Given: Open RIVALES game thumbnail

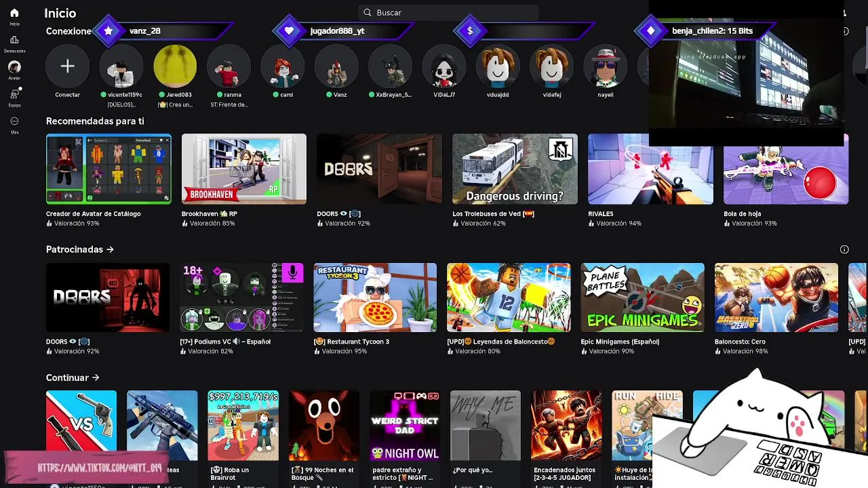Looking at the screenshot, I should click(x=650, y=169).
